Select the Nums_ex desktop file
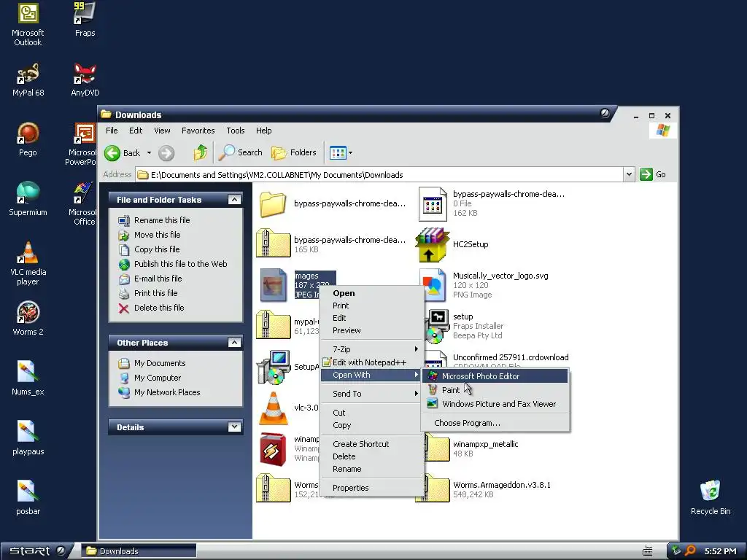The height and width of the screenshot is (560, 747). tap(28, 379)
